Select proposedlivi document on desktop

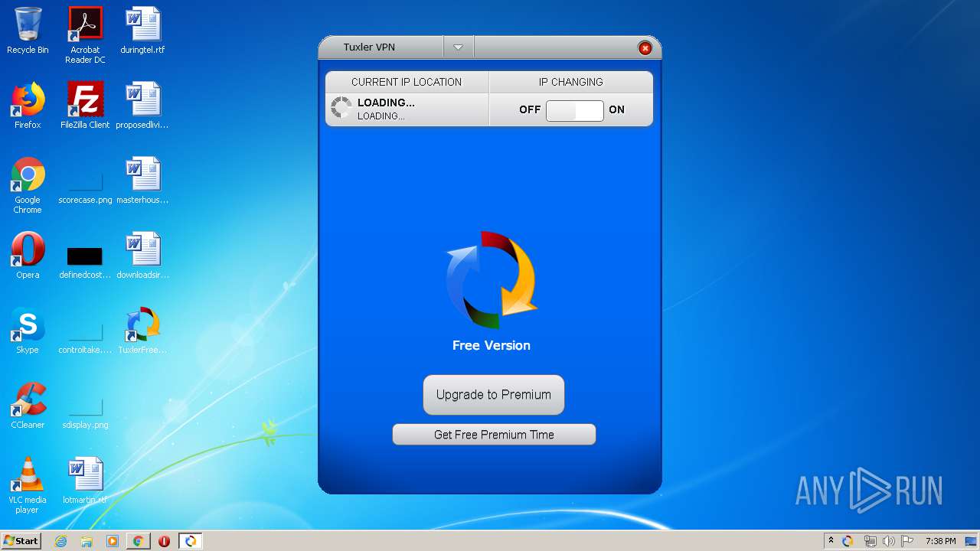142,106
